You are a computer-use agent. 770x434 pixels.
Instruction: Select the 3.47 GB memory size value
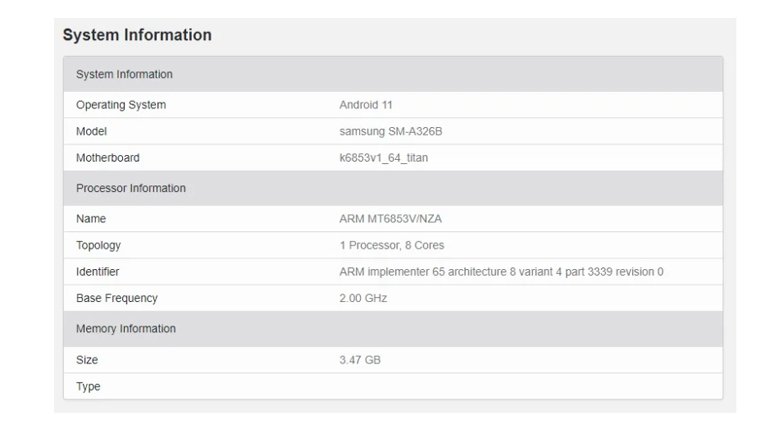(360, 360)
